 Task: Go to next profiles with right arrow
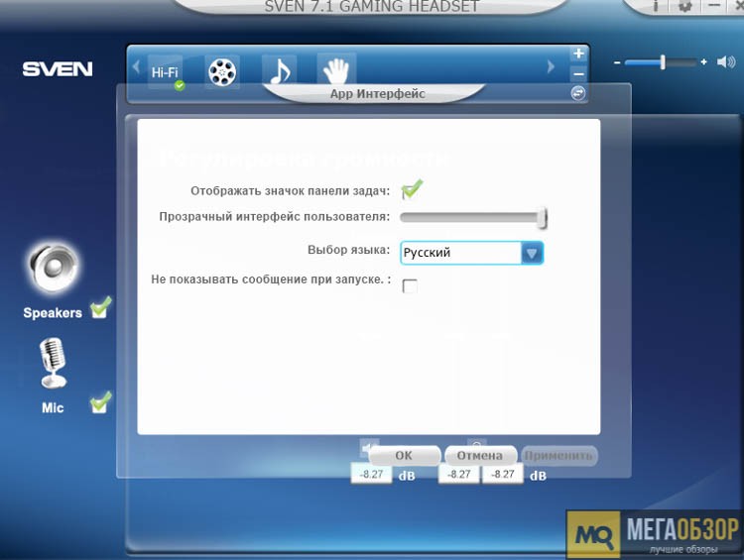pyautogui.click(x=551, y=66)
